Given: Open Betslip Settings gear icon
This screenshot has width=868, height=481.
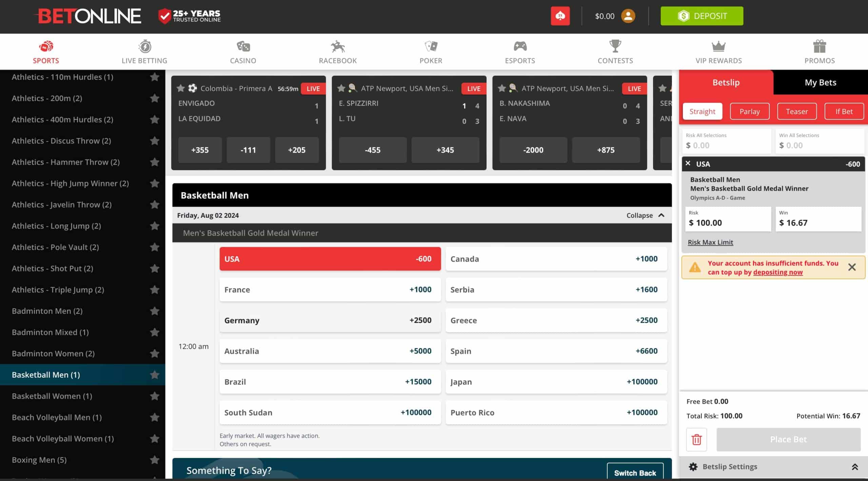Looking at the screenshot, I should [693, 467].
